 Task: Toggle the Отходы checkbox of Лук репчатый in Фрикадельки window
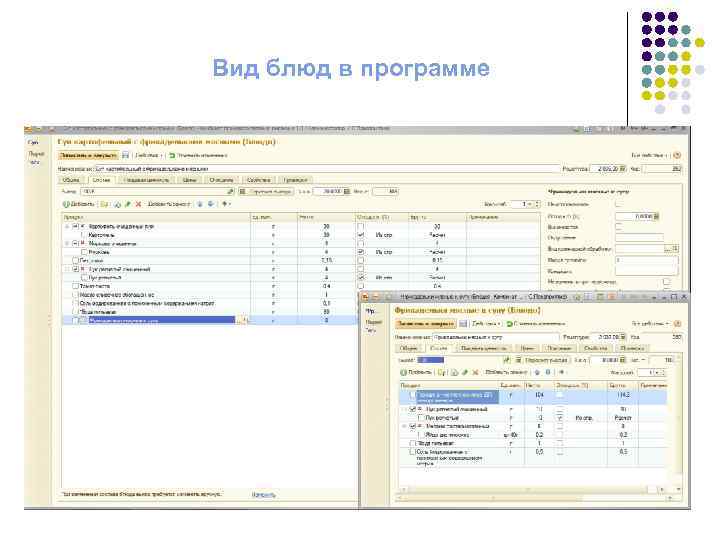(559, 418)
